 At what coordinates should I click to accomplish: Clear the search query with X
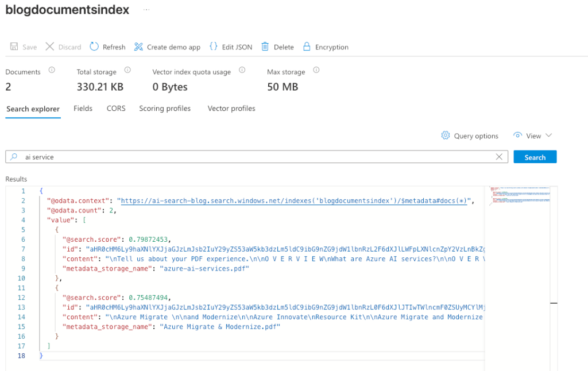[x=500, y=157]
